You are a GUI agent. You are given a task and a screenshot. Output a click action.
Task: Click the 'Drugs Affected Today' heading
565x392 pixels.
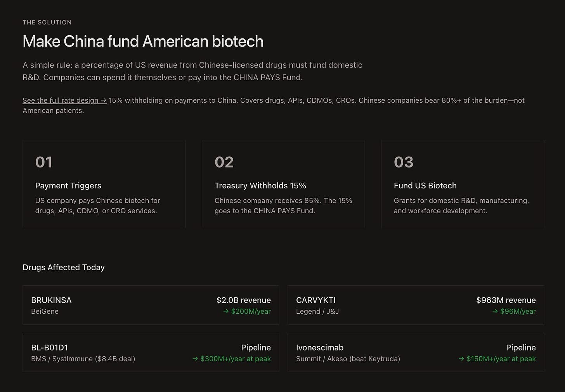(x=64, y=268)
